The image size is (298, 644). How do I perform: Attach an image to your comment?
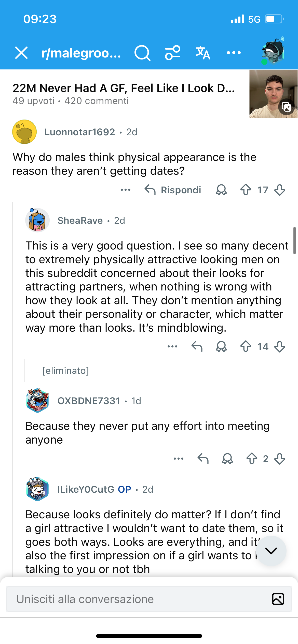(x=278, y=599)
